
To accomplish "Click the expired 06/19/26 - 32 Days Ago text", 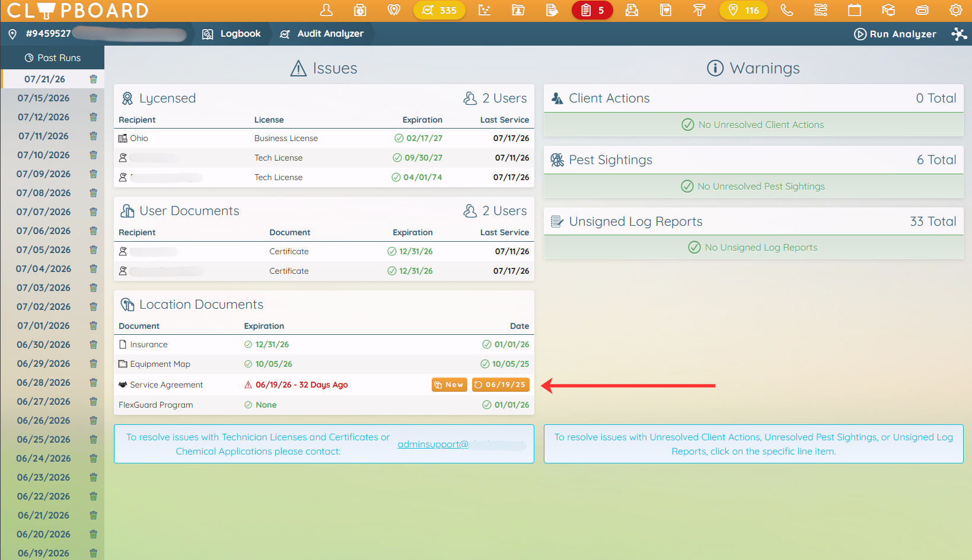I will click(x=302, y=385).
